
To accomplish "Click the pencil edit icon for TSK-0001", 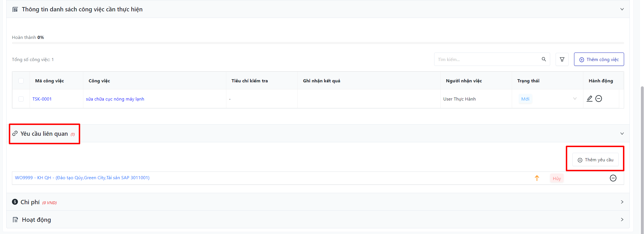I will [x=589, y=99].
